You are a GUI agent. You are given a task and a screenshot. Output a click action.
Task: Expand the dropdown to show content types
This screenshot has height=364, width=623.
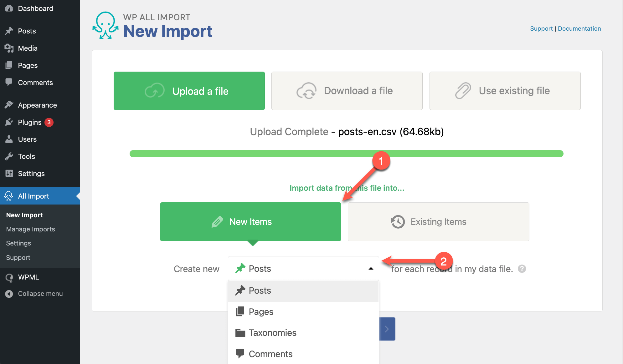tap(371, 269)
